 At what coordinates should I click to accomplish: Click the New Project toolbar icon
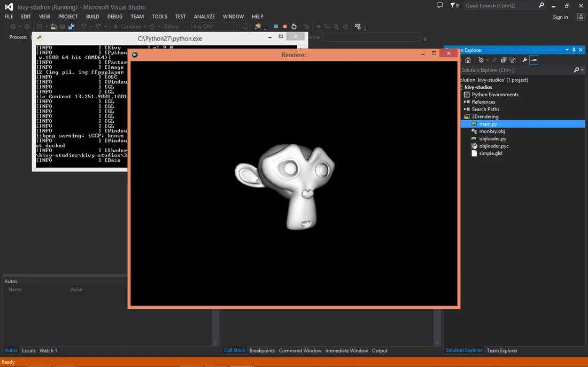tap(40, 27)
